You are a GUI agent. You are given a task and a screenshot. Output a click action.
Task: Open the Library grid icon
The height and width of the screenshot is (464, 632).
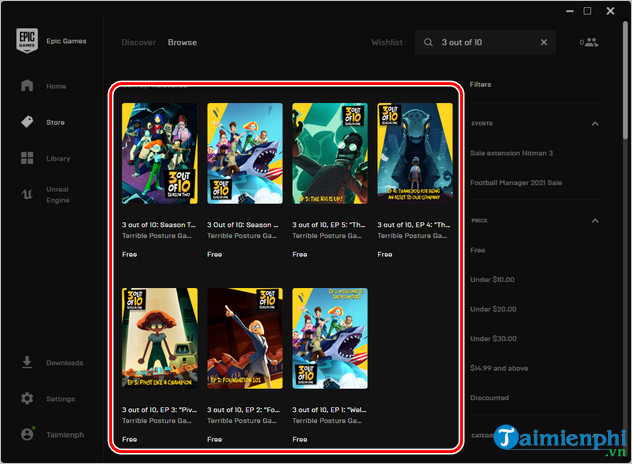pos(27,158)
